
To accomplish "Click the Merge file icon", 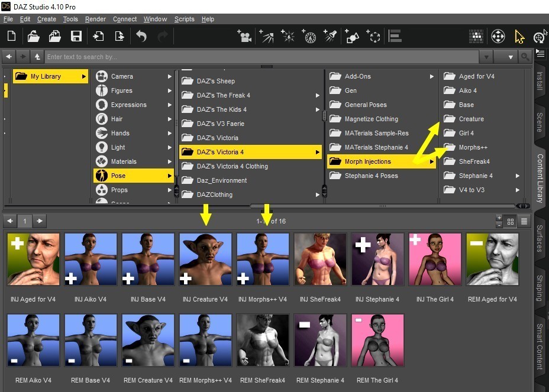I will pos(54,36).
